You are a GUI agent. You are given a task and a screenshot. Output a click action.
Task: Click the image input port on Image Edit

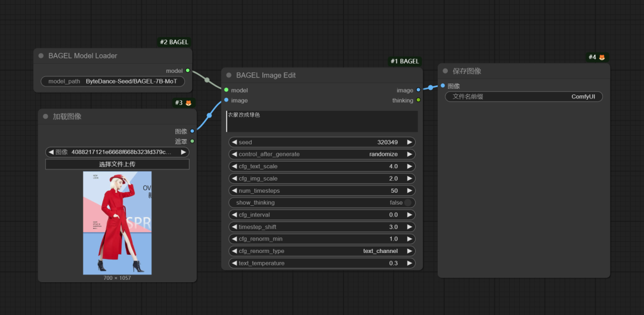pos(227,100)
